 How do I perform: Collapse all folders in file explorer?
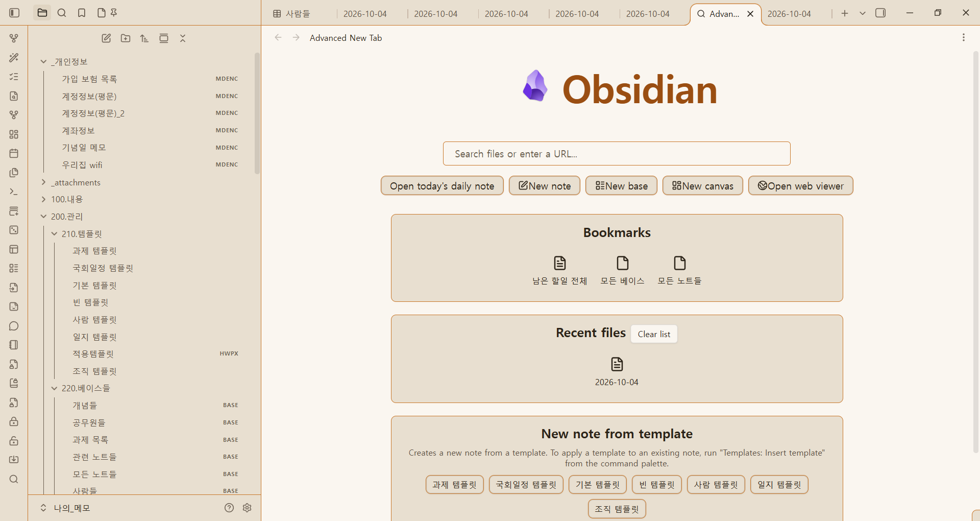pyautogui.click(x=183, y=38)
